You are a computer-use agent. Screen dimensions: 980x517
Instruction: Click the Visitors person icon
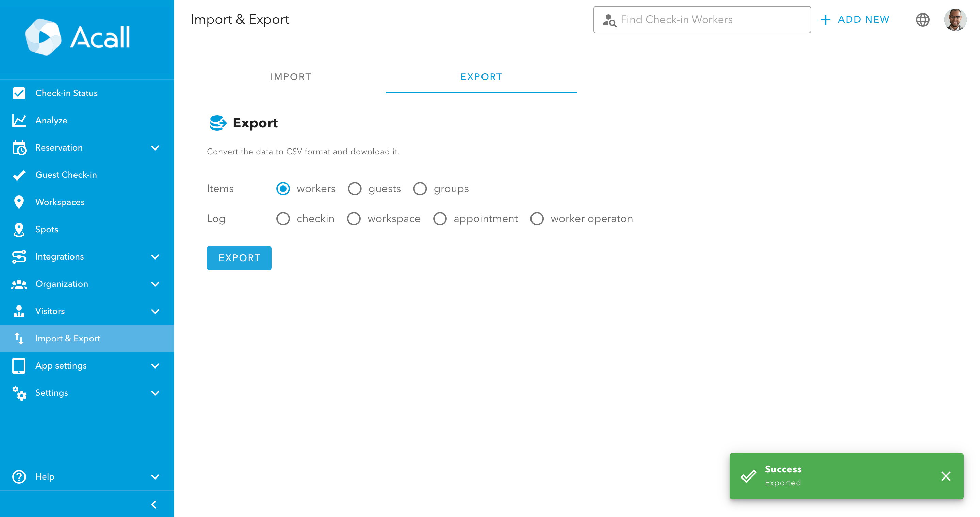19,311
